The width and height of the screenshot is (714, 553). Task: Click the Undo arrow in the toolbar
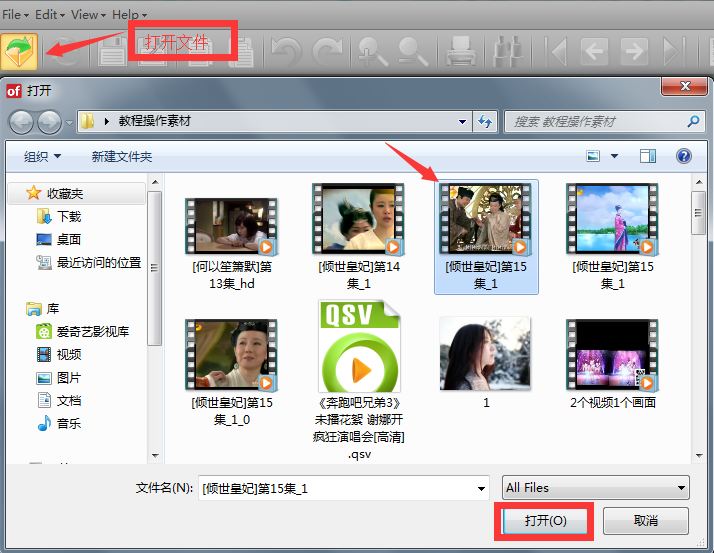[286, 51]
